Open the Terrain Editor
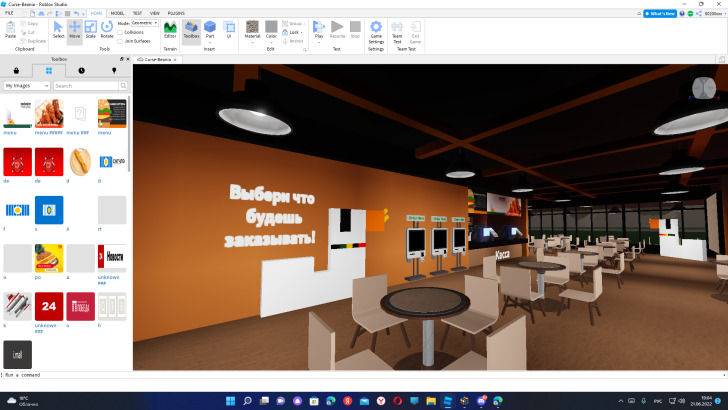The height and width of the screenshot is (410, 728). (170, 29)
